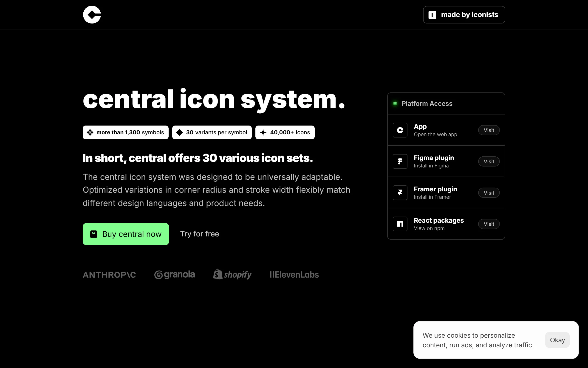Screen dimensions: 588x368
Task: Click the 'Install in Figma' subtitle
Action: coord(431,166)
